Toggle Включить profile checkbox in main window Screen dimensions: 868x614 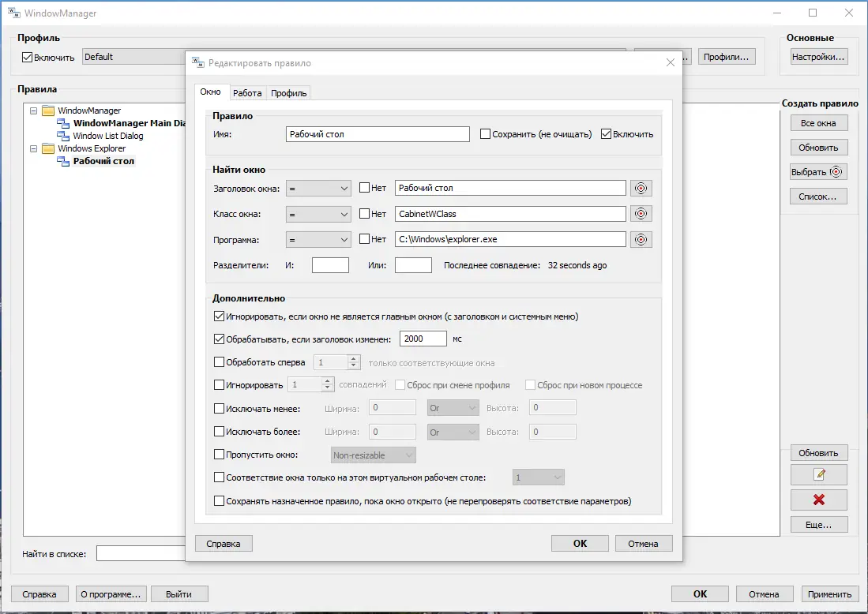coord(27,57)
